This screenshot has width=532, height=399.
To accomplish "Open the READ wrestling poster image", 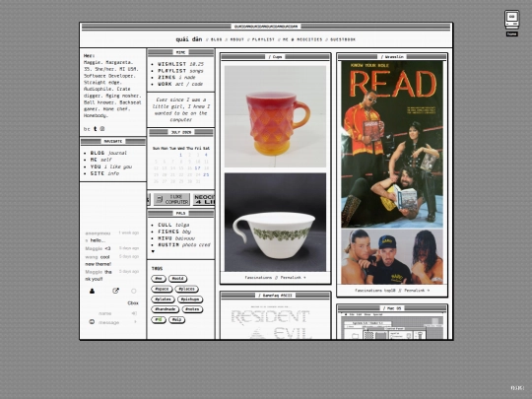I will [x=392, y=144].
